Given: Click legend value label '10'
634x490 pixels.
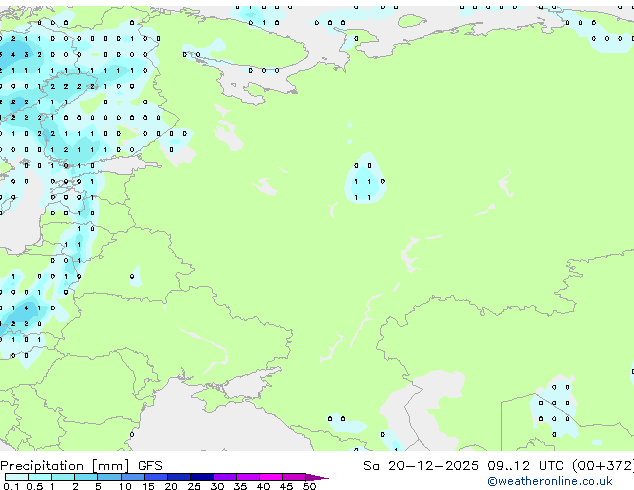Looking at the screenshot, I should [x=125, y=486].
